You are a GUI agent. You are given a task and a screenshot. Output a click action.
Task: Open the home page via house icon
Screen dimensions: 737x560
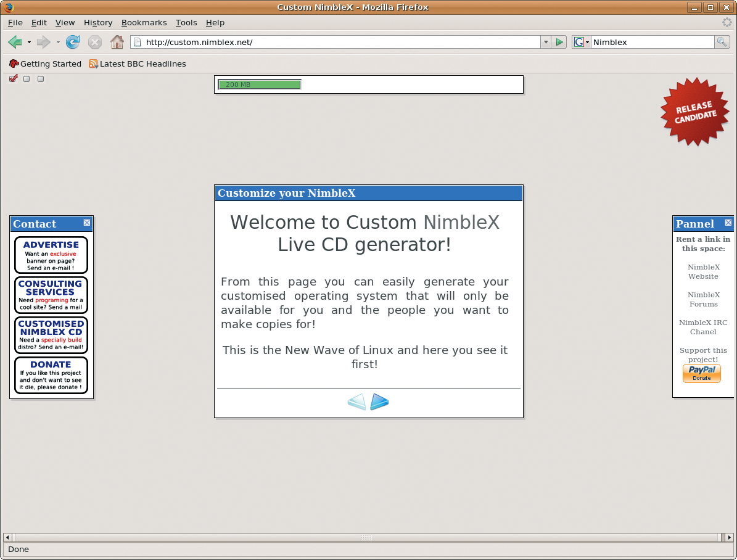[117, 42]
